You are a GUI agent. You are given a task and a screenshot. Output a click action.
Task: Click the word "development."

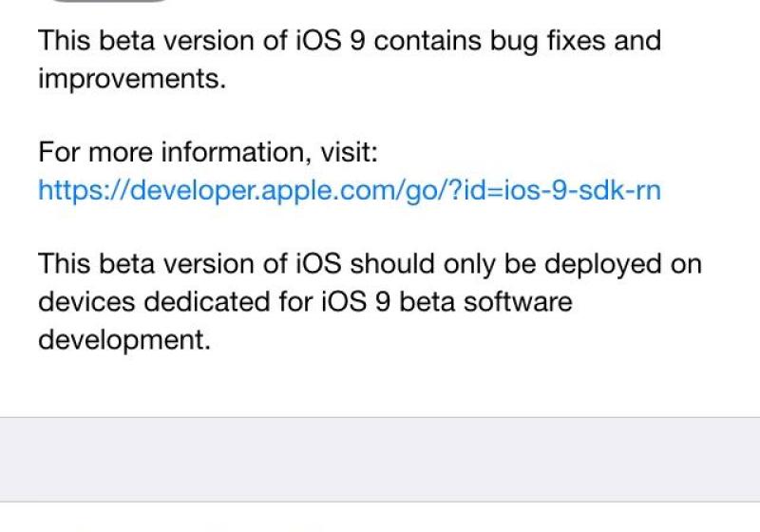coord(124,340)
